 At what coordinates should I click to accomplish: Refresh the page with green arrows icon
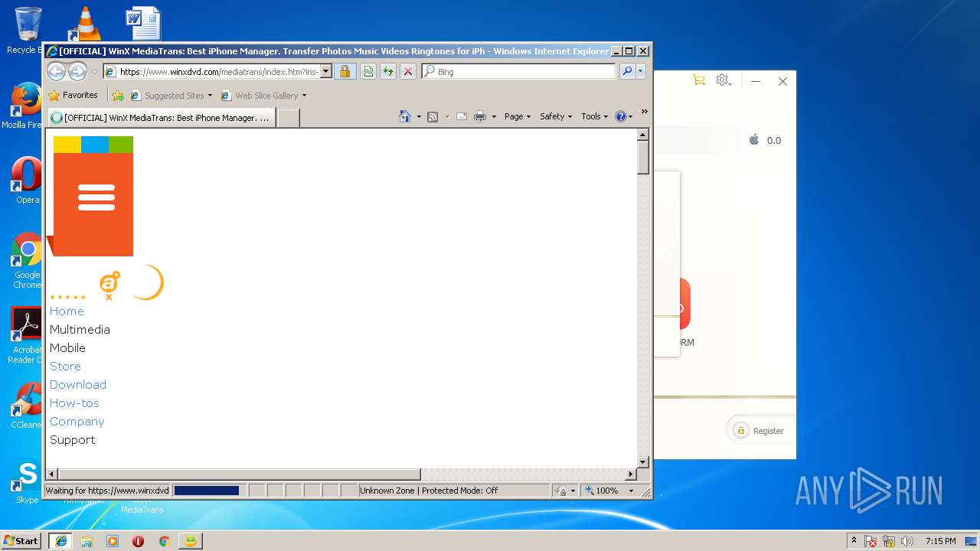point(388,71)
